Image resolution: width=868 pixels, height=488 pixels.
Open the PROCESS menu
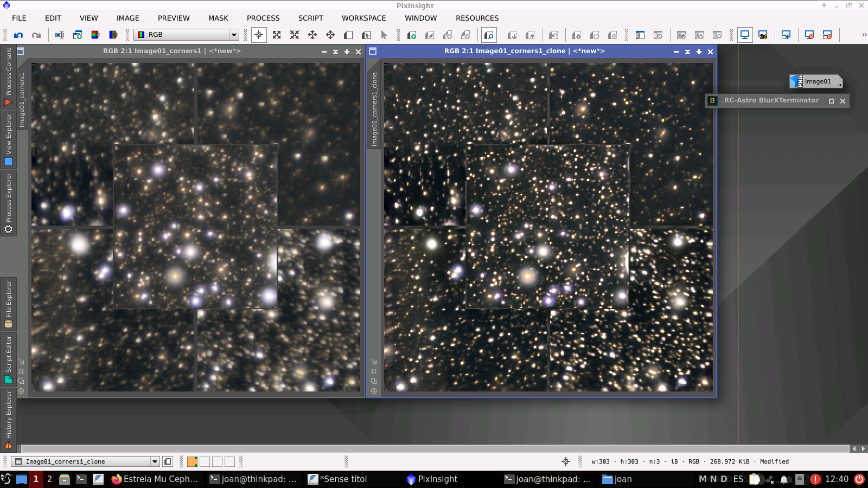pyautogui.click(x=263, y=18)
